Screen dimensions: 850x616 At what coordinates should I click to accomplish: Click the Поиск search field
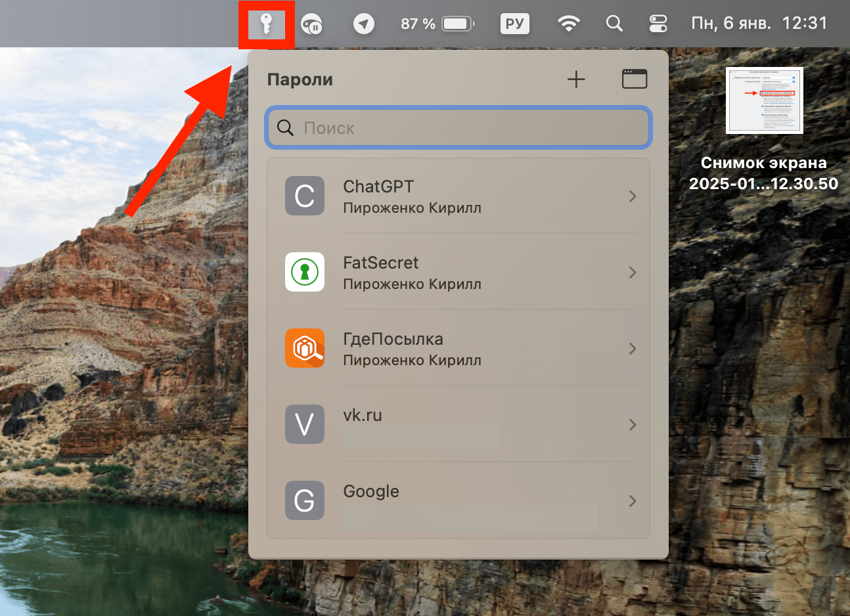point(459,128)
